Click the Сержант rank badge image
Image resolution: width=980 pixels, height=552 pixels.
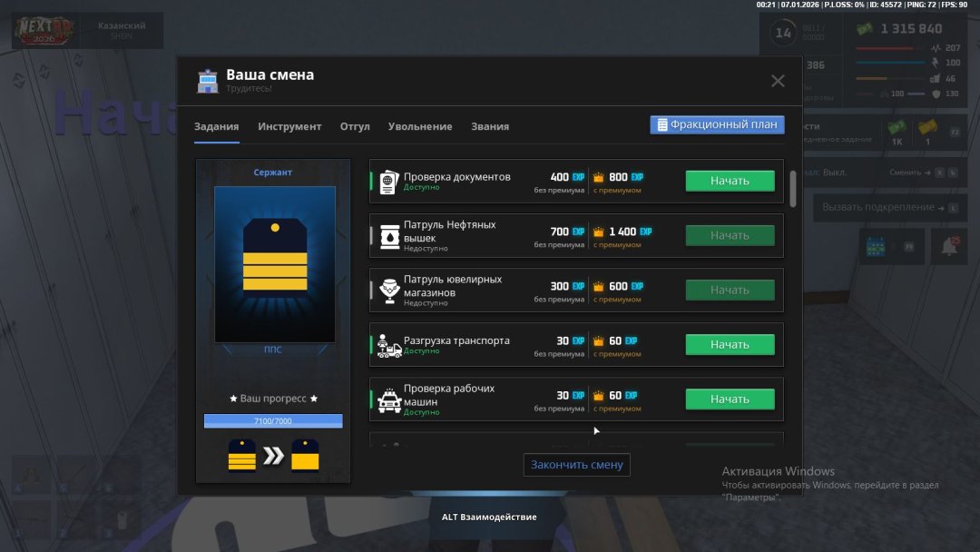[x=274, y=263]
